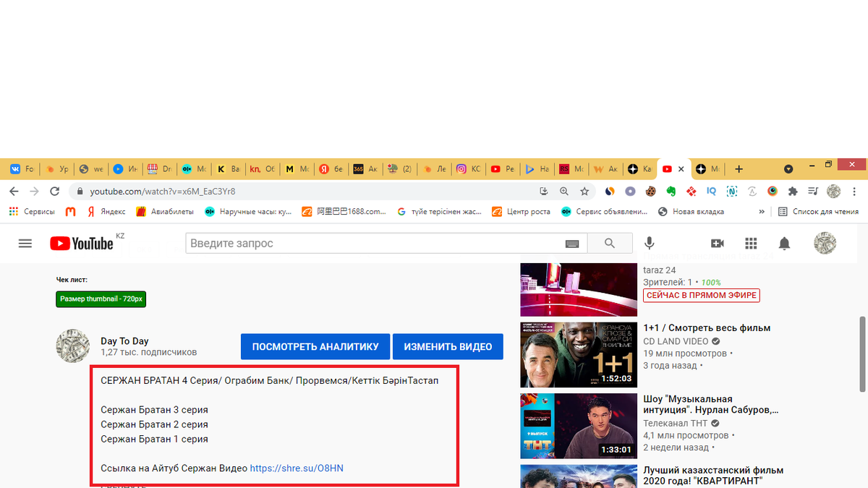
Task: Open the teal N extension
Action: click(732, 192)
